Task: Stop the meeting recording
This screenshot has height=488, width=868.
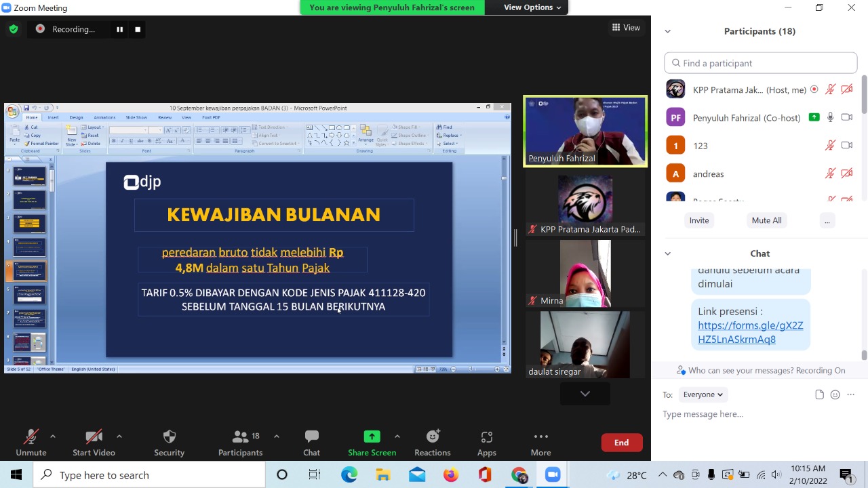Action: tap(138, 29)
